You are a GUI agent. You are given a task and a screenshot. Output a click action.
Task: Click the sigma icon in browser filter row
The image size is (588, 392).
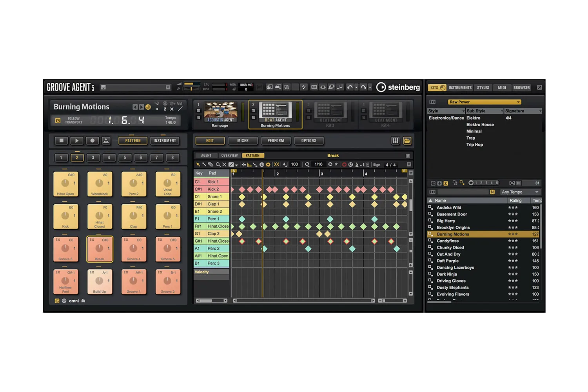point(446,183)
